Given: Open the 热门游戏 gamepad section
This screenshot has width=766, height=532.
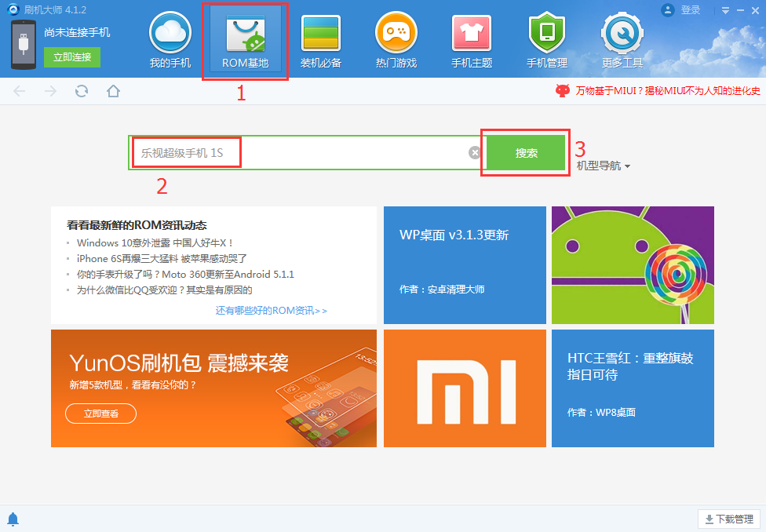Looking at the screenshot, I should 396,41.
